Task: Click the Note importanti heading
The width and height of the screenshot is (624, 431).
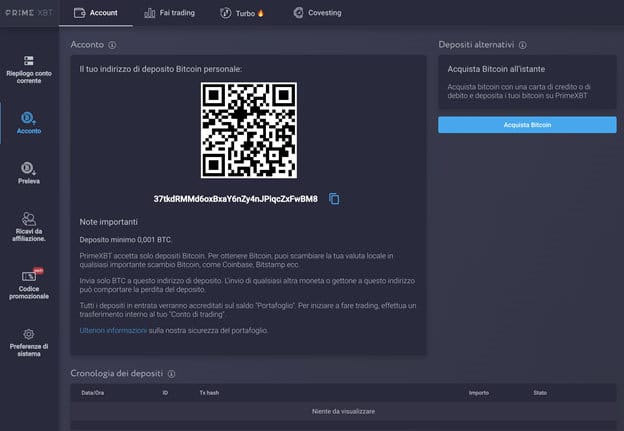Action: click(109, 222)
